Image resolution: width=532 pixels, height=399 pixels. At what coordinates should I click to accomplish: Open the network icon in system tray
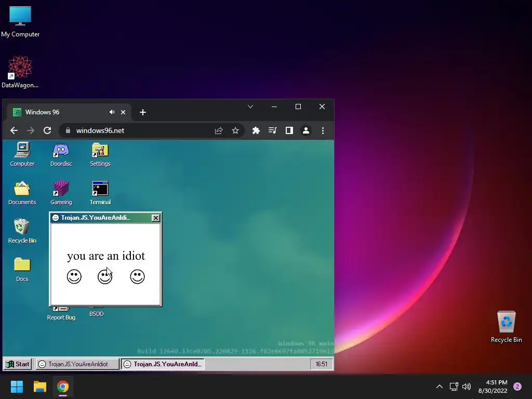pyautogui.click(x=454, y=387)
